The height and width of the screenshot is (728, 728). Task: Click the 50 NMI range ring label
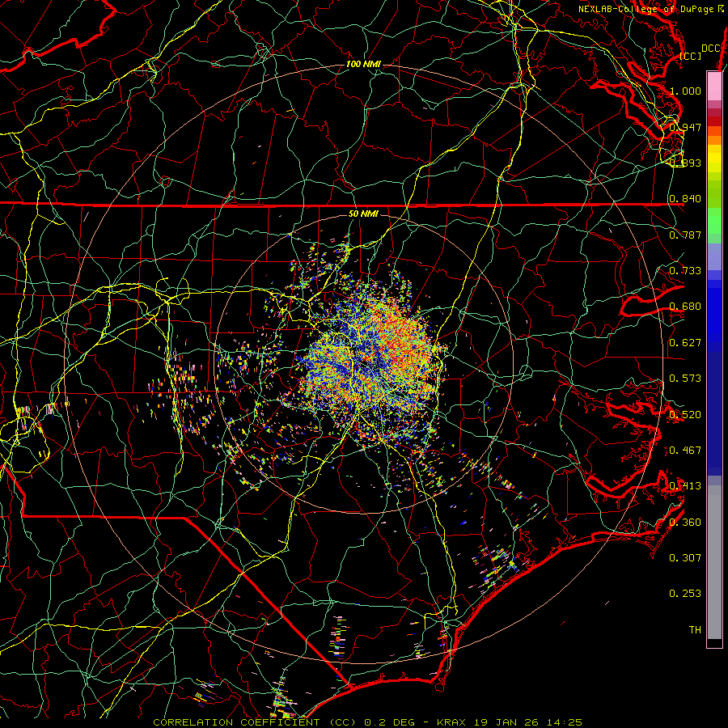tap(363, 214)
